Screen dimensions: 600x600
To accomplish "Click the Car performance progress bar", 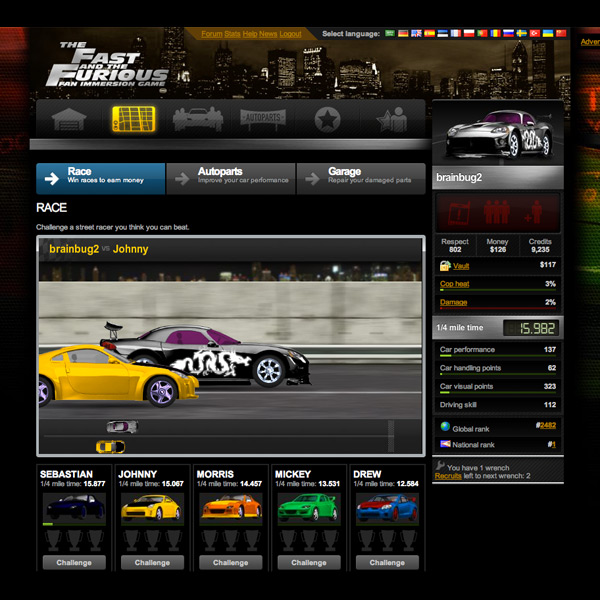I will pyautogui.click(x=498, y=356).
